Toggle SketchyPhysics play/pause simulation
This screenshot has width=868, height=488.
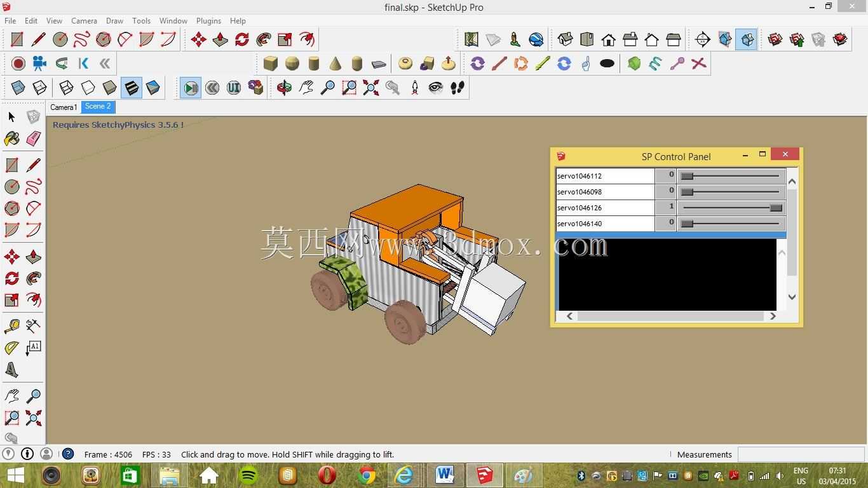191,88
